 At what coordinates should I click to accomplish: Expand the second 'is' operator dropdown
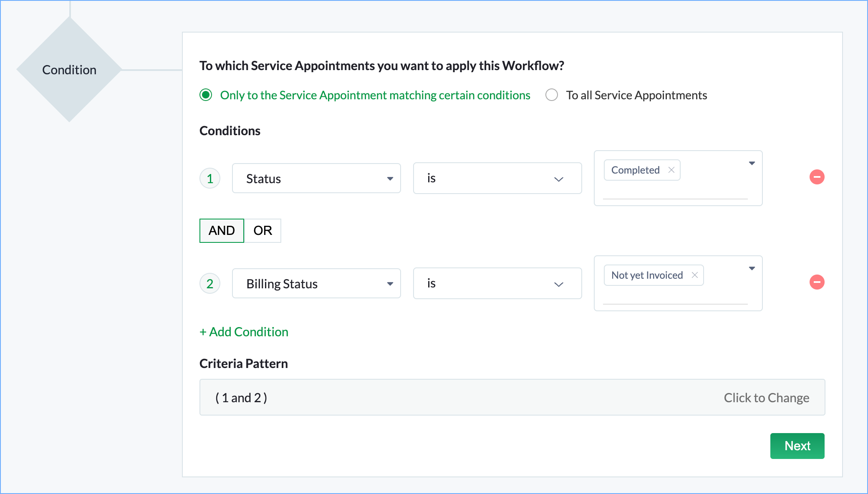497,284
